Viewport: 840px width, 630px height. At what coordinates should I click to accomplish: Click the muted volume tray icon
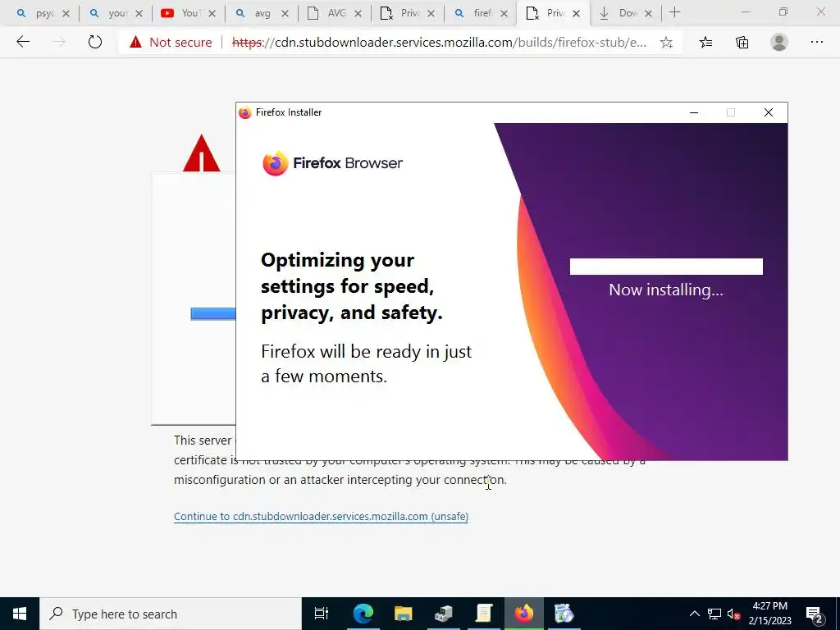point(733,614)
